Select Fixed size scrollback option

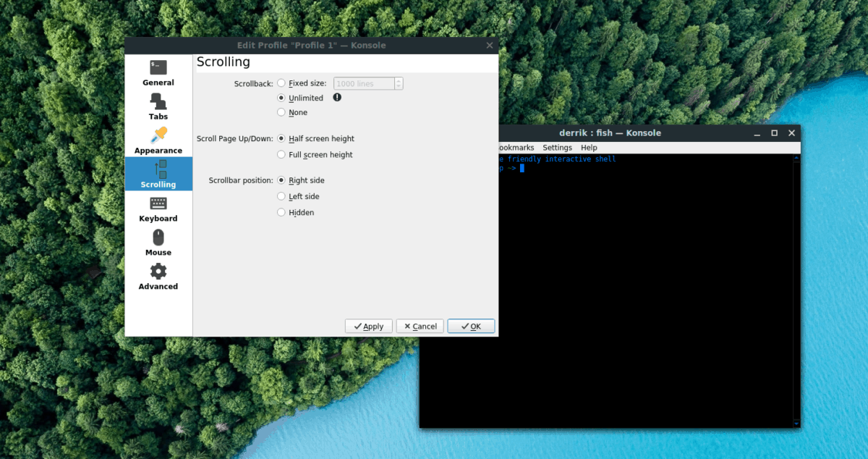[302, 83]
